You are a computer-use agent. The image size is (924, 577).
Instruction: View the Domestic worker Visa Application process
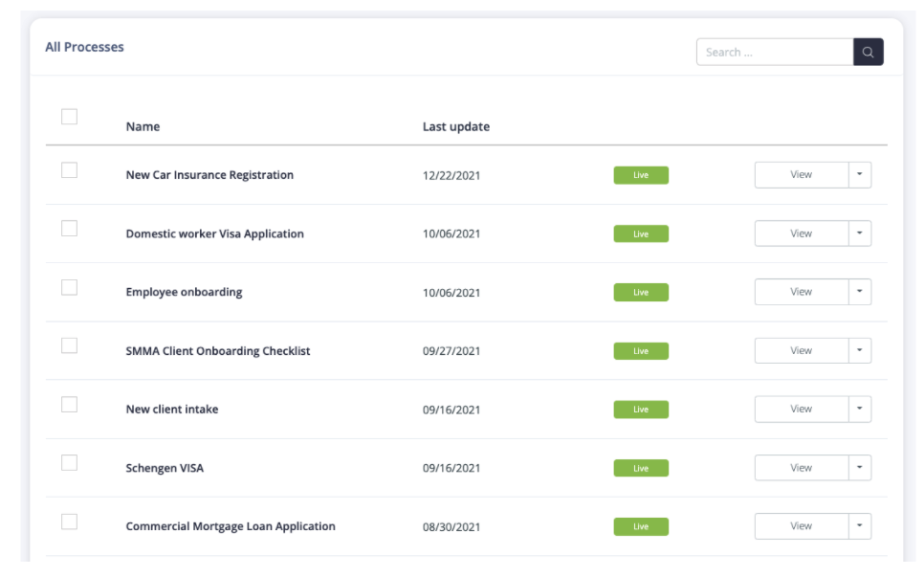pyautogui.click(x=802, y=233)
